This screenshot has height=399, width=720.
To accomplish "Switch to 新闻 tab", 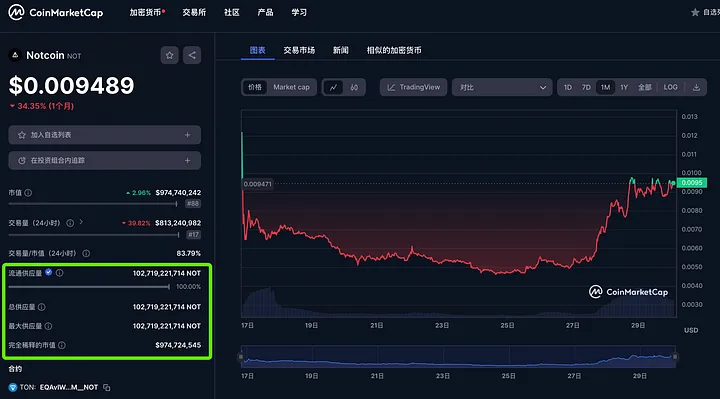I will 341,50.
